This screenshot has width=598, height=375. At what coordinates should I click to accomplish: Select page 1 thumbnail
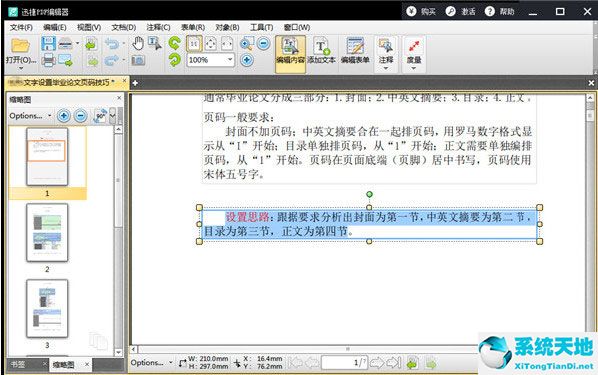point(47,156)
